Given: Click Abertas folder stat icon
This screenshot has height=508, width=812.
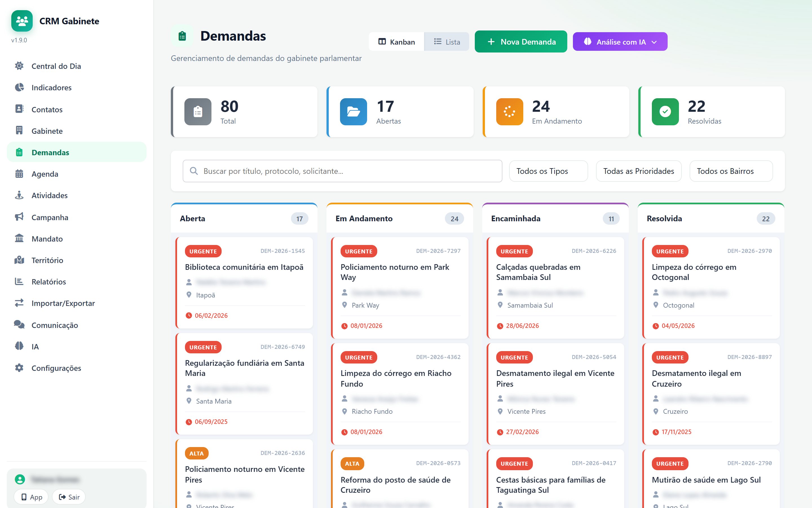Looking at the screenshot, I should (353, 111).
